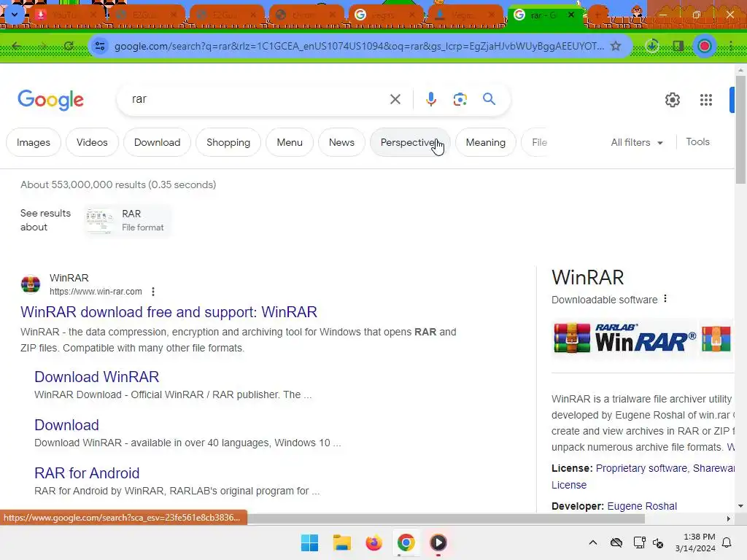Select the Menu filter chip
The image size is (747, 560).
[290, 142]
